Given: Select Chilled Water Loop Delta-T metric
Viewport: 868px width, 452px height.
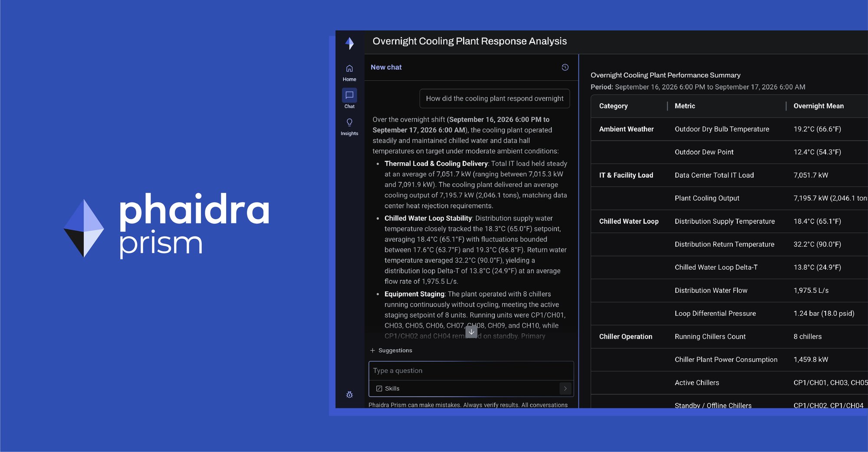Looking at the screenshot, I should tap(716, 267).
